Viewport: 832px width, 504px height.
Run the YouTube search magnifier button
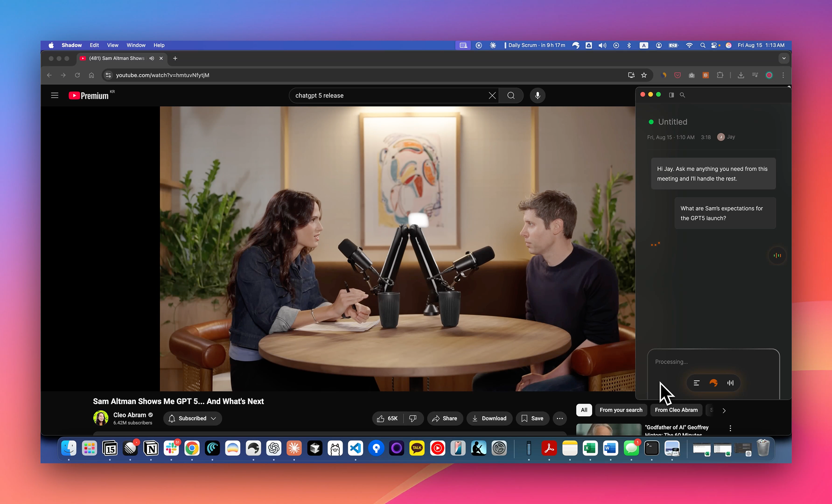tap(511, 96)
